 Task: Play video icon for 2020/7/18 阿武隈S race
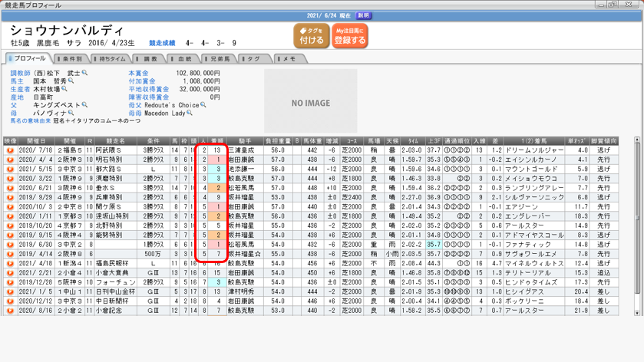[x=10, y=150]
